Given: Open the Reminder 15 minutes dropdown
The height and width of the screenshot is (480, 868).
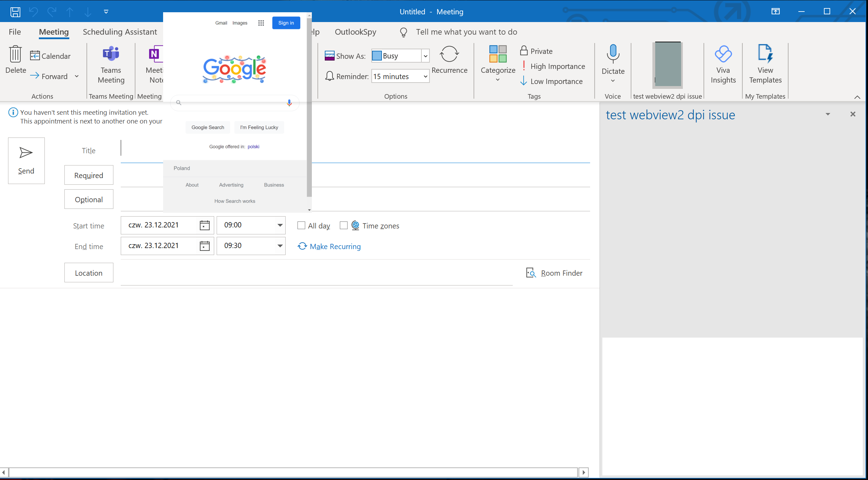Looking at the screenshot, I should (x=425, y=76).
